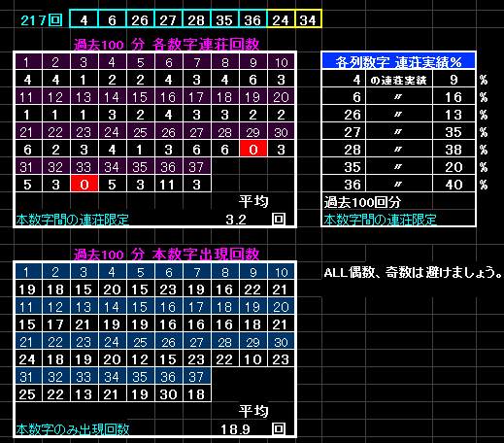Screen dimensions: 504x443
Task: Click the 本数字のみ出現回数 label
Action: pyautogui.click(x=73, y=429)
